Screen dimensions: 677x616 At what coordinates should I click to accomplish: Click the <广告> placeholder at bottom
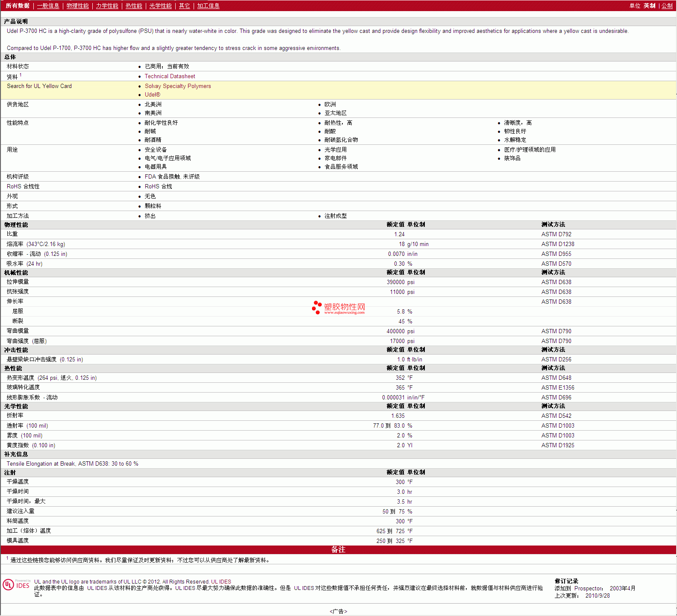click(338, 611)
